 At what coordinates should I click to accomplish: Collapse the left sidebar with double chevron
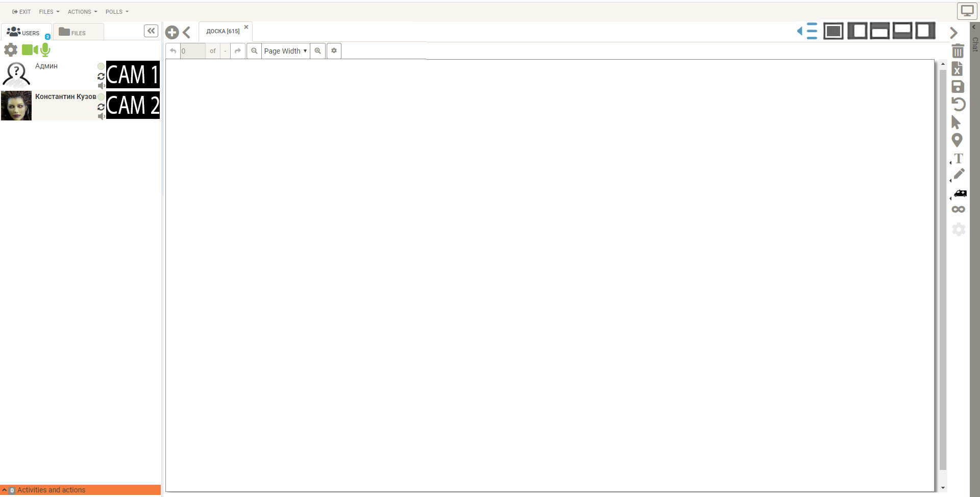151,31
